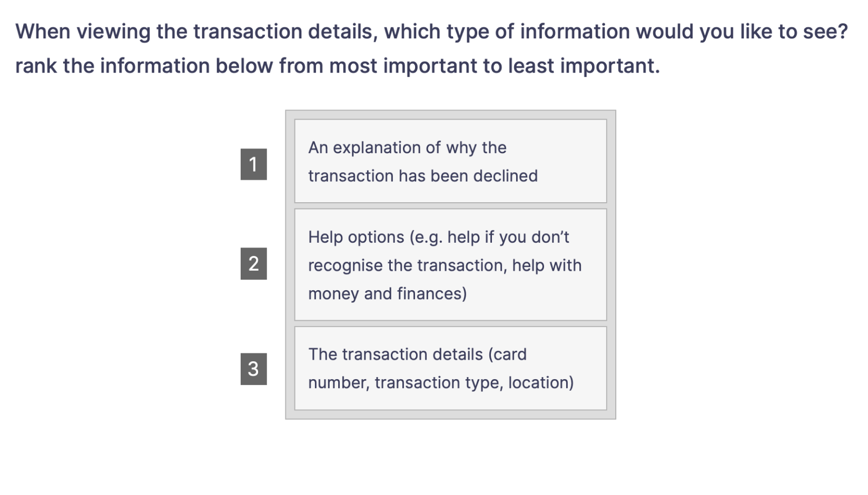Click the phrase 'money and finances'
This screenshot has height=495, width=868.
pos(388,294)
